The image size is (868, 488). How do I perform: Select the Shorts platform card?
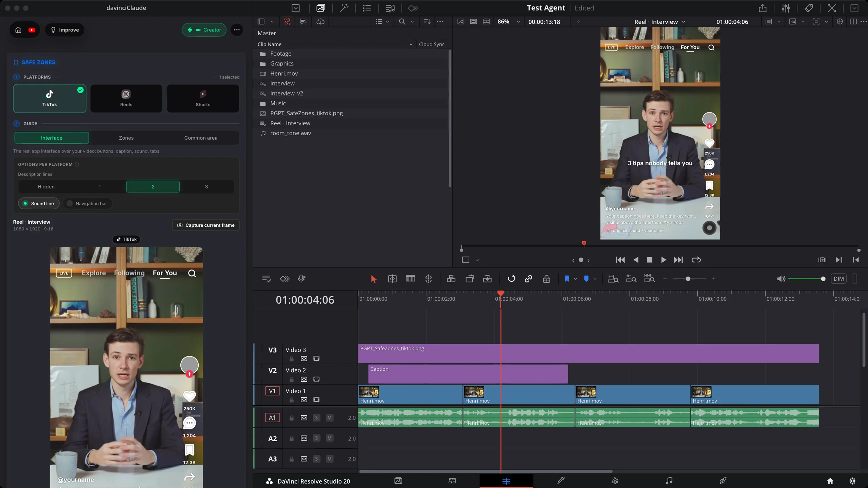click(x=203, y=98)
